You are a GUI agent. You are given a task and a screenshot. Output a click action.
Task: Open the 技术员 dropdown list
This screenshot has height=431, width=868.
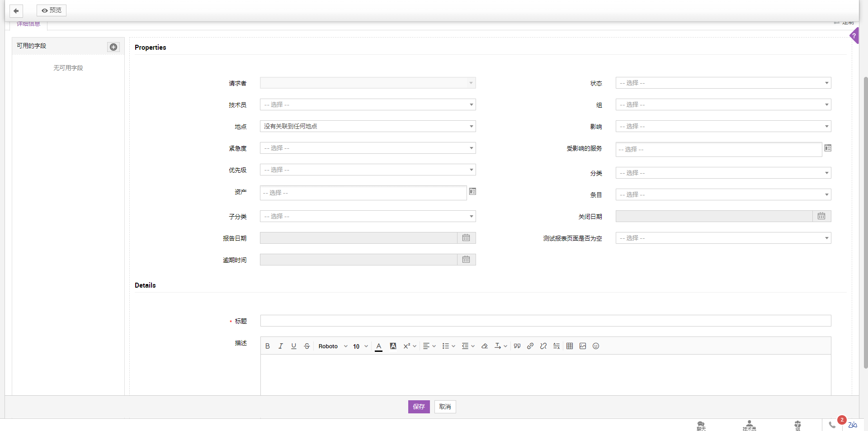[x=368, y=105]
